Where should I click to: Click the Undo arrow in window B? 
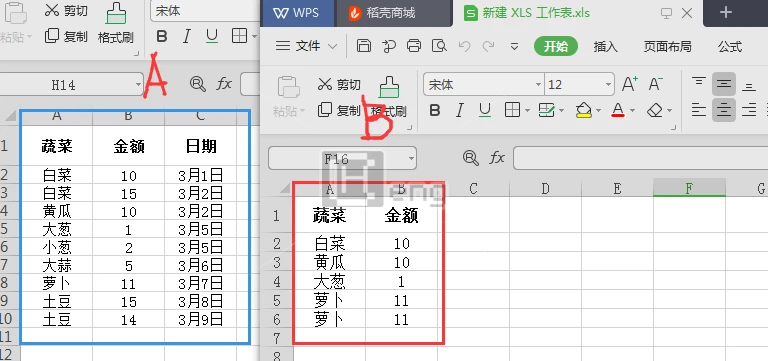pos(464,47)
